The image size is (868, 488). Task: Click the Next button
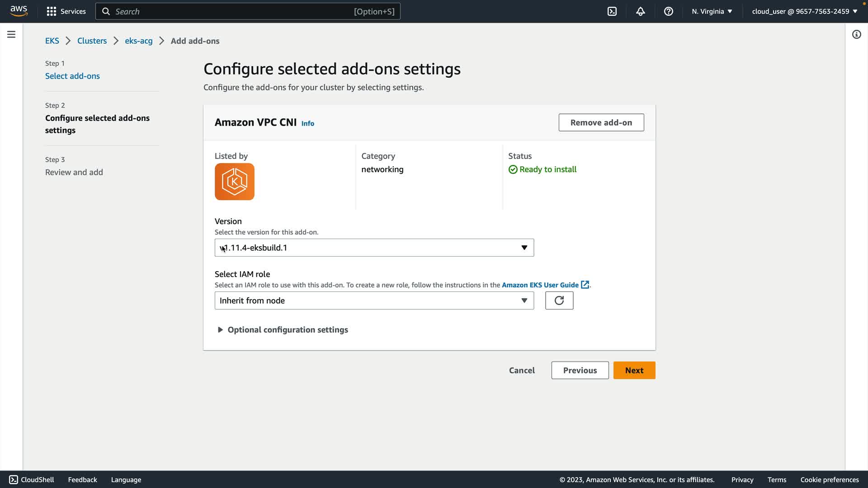[x=634, y=370]
